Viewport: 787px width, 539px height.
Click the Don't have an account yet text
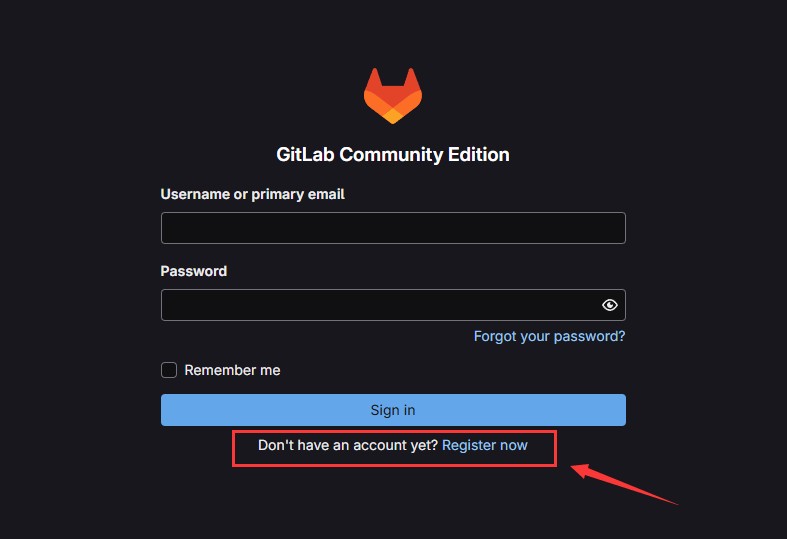coord(347,445)
